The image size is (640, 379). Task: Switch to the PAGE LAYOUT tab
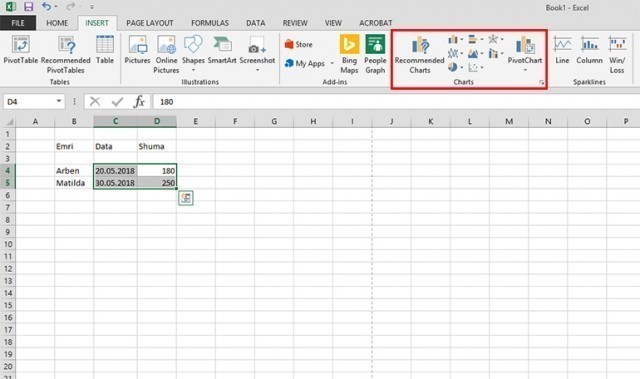(x=150, y=23)
